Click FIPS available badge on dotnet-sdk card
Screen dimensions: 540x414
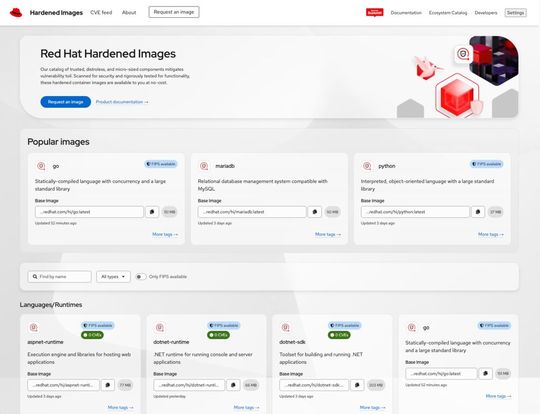[x=344, y=325]
